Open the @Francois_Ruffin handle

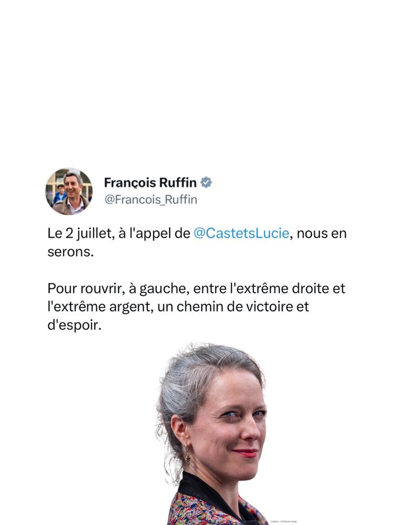click(151, 199)
